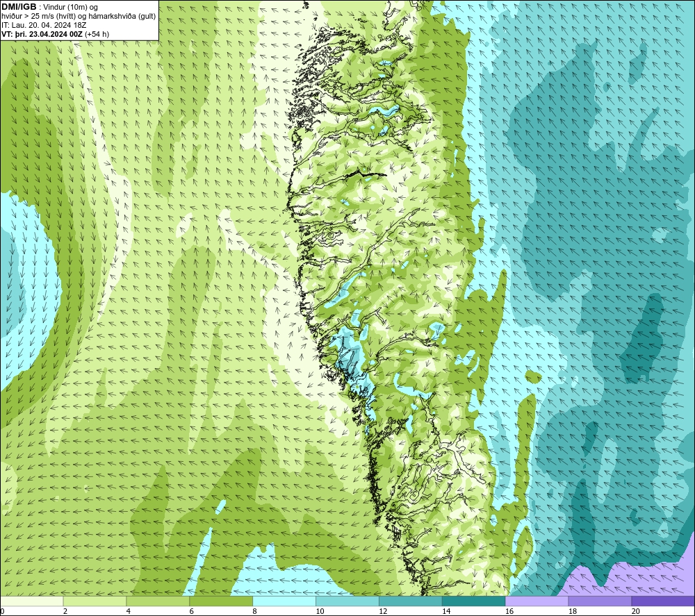Click the legend scale value '14'
The image size is (695, 616).
pos(446,612)
